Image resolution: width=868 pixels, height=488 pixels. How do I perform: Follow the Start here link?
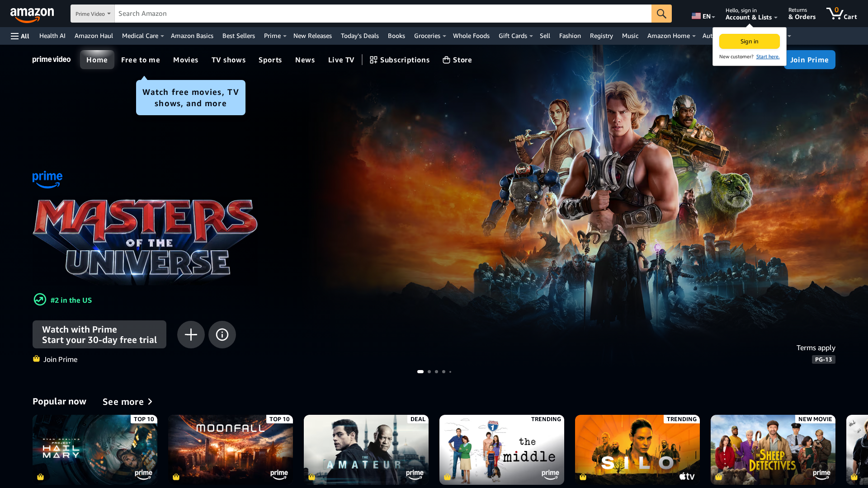768,56
